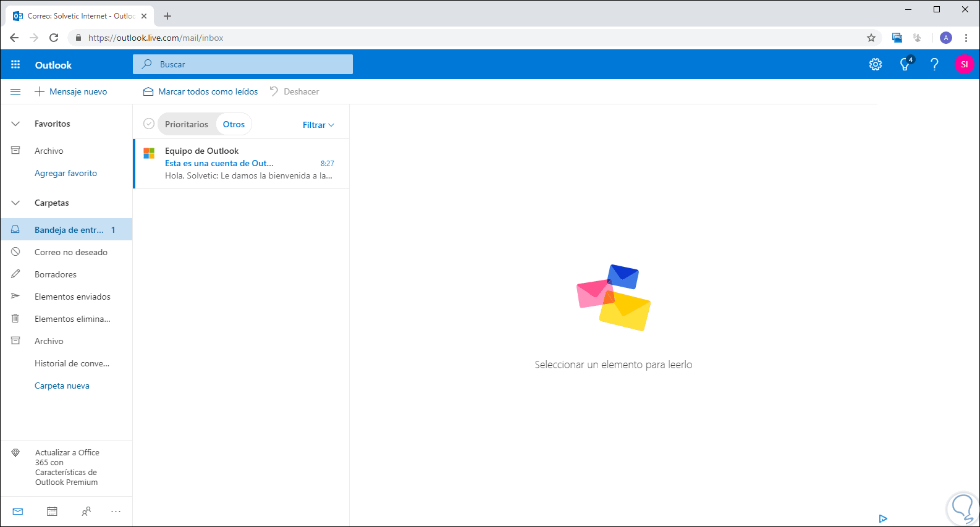The width and height of the screenshot is (980, 527).
Task: Open the Filtrar dropdown
Action: pyautogui.click(x=318, y=125)
